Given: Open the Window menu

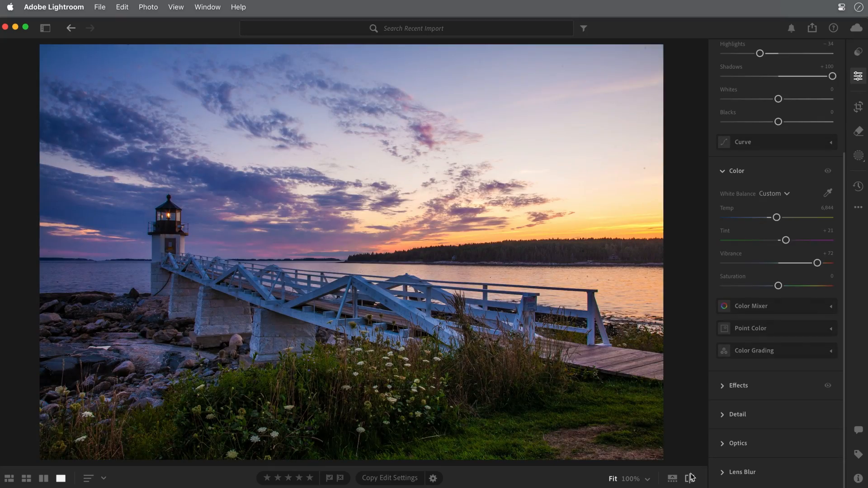Looking at the screenshot, I should [x=208, y=7].
